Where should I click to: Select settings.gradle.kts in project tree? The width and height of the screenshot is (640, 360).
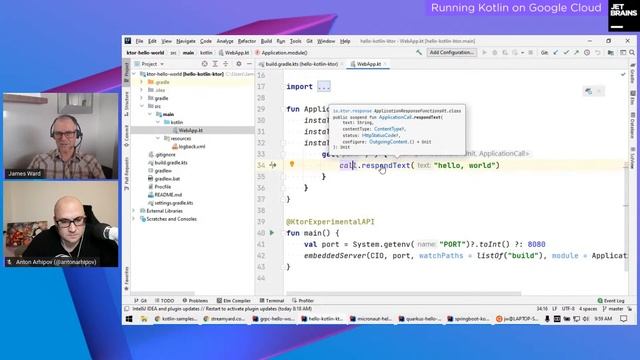[x=173, y=203]
